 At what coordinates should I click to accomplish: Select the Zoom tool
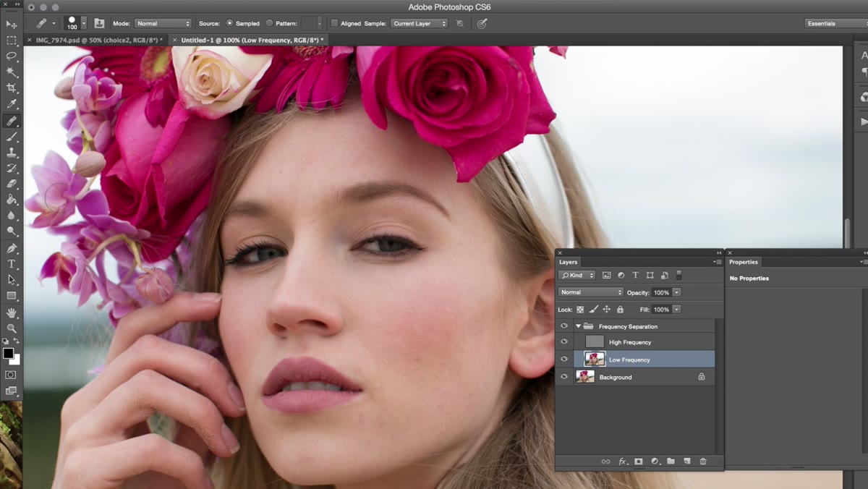[12, 328]
